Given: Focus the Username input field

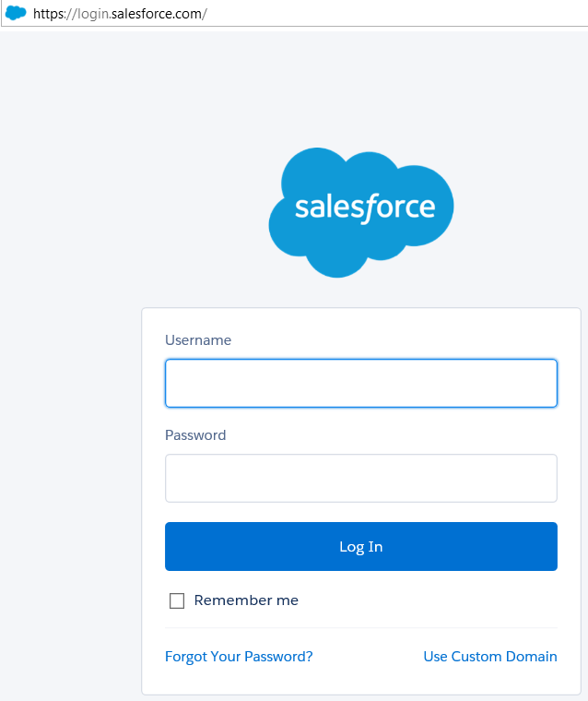Looking at the screenshot, I should (x=360, y=383).
